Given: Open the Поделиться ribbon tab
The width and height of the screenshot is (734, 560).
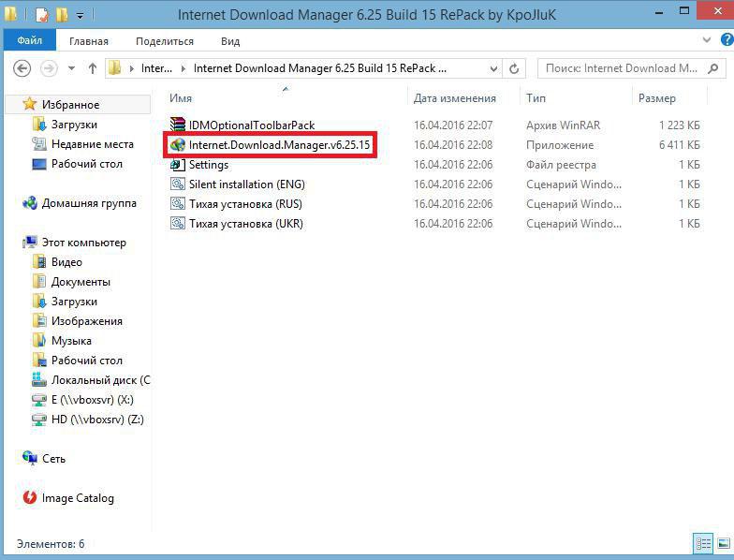Looking at the screenshot, I should (165, 41).
